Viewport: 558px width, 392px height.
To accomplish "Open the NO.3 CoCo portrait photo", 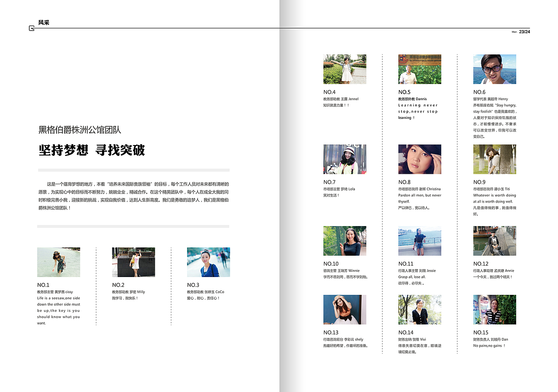I will [x=208, y=262].
